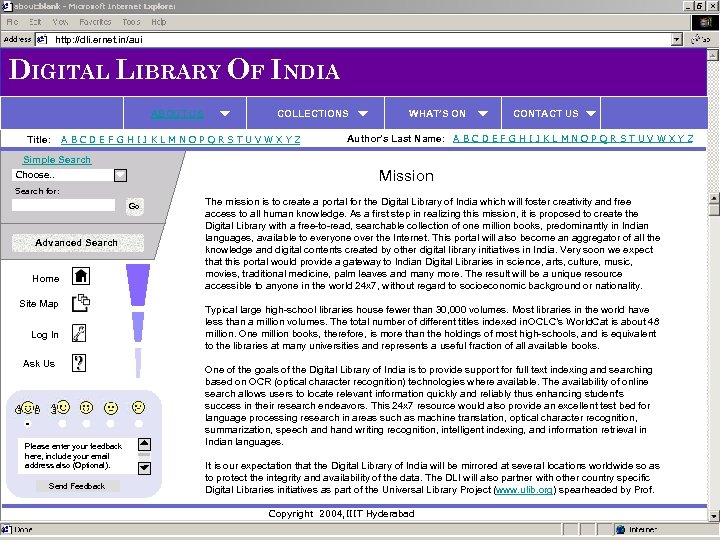Click the Digital Library Of India banner title
720x540 pixels.
(174, 70)
